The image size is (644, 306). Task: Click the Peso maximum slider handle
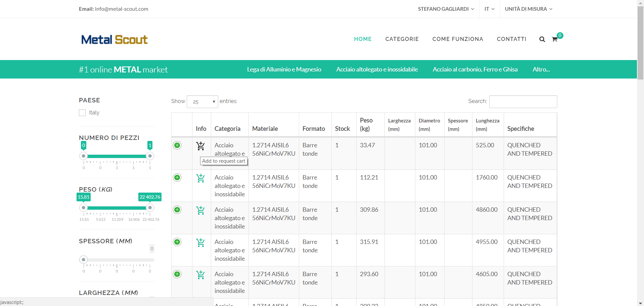tap(150, 208)
